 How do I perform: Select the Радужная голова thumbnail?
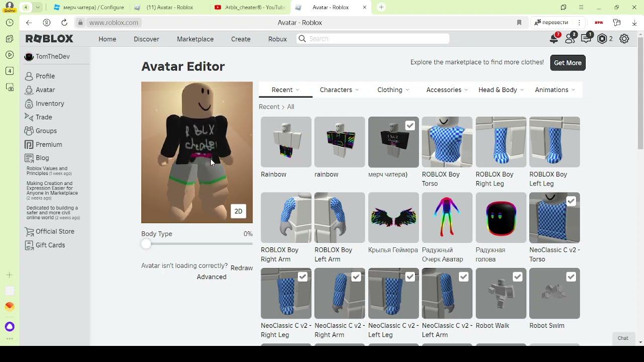click(501, 218)
